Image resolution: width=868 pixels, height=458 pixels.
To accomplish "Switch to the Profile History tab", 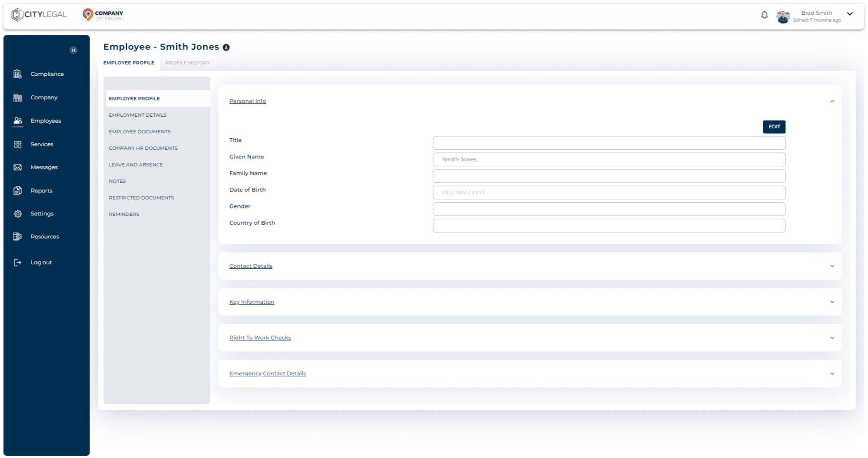I will click(187, 63).
